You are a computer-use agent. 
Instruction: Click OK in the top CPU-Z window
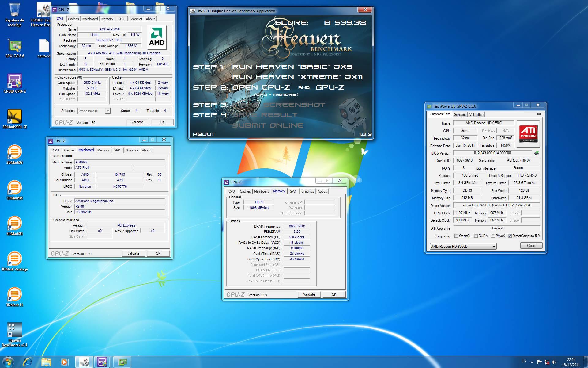pyautogui.click(x=162, y=122)
